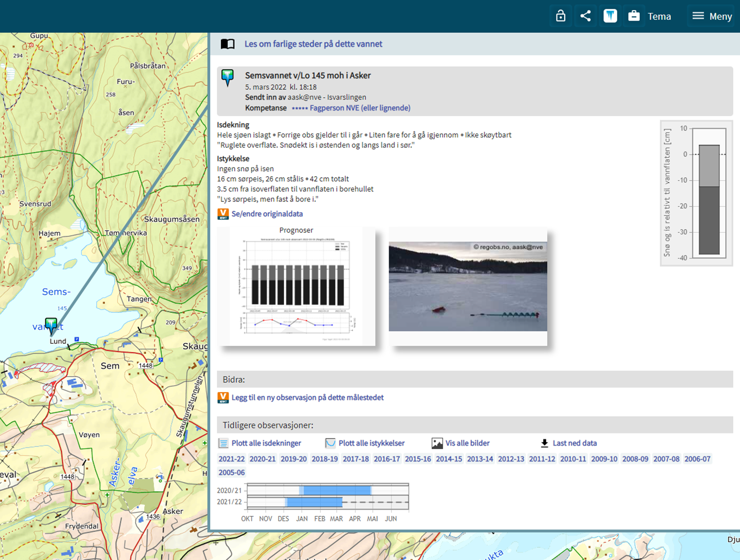Toggle the ice icicle layer button

click(610, 16)
